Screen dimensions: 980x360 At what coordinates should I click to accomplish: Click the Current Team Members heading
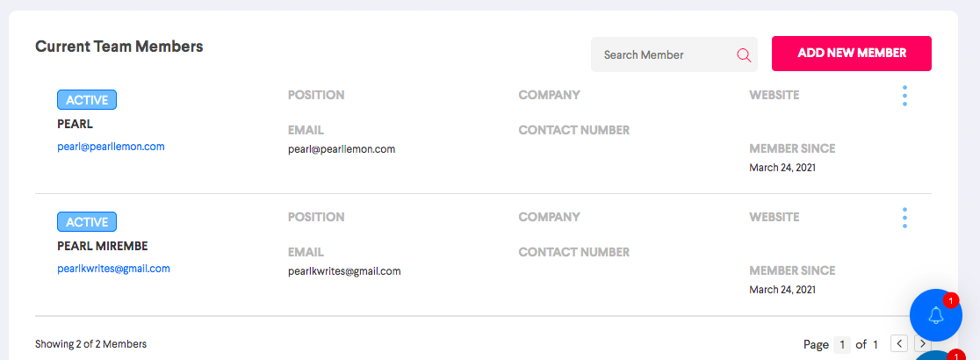(119, 47)
